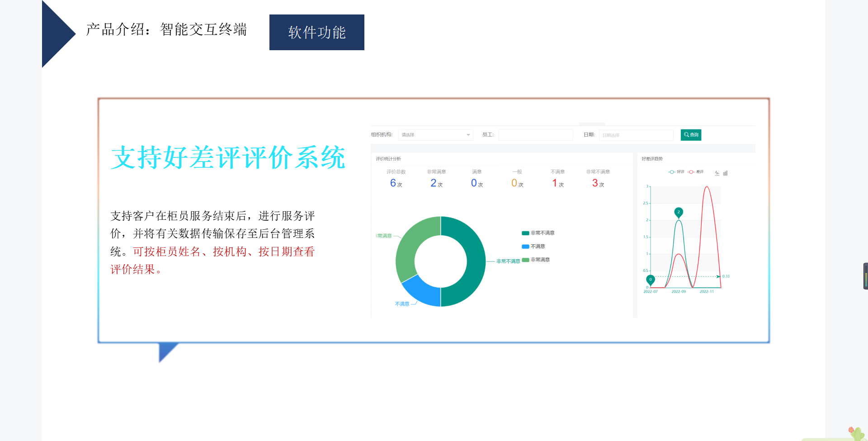The width and height of the screenshot is (868, 441).
Task: Click the trend chart marker pin labeled 0
Action: click(x=651, y=280)
